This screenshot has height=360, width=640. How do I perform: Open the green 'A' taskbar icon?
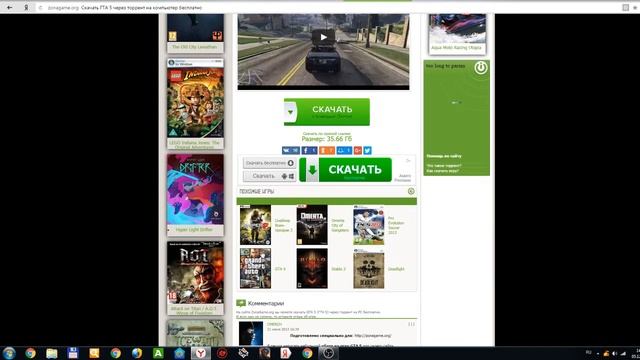(158, 353)
